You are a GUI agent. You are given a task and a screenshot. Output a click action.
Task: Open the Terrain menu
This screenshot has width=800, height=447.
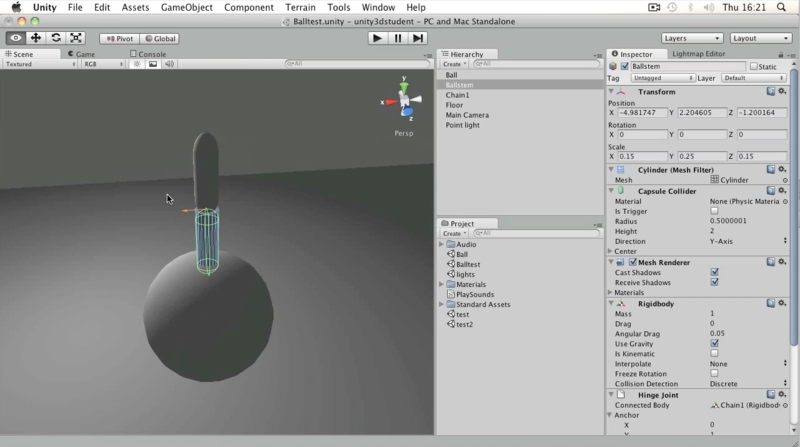click(300, 7)
